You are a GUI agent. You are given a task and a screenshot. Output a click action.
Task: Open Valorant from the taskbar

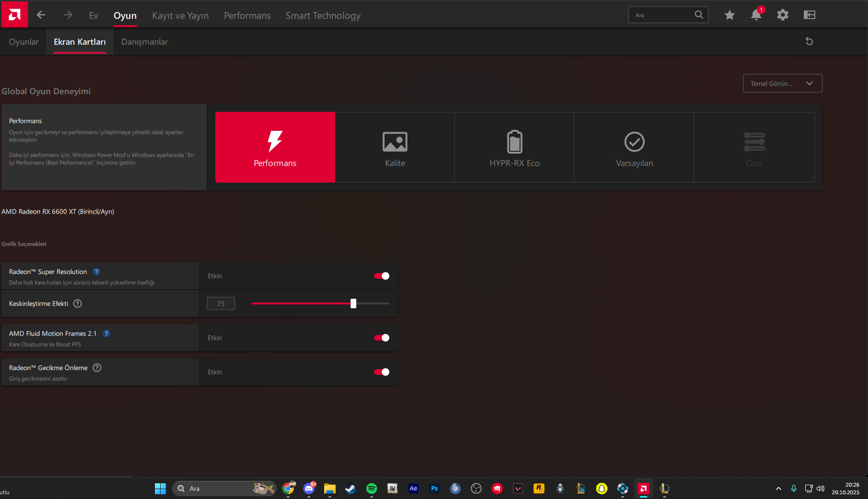pos(518,489)
